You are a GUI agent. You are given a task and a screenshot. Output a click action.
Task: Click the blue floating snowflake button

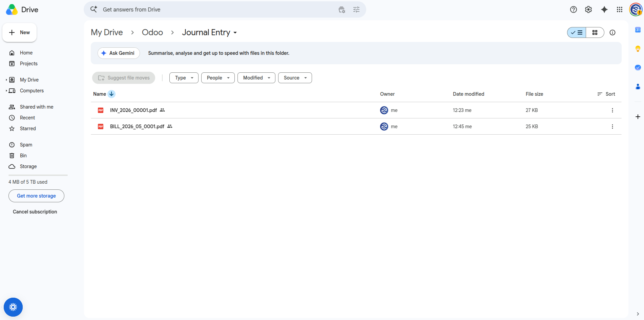pyautogui.click(x=13, y=307)
